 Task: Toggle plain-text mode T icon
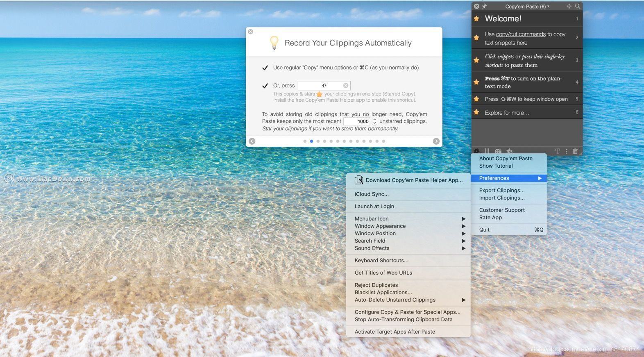click(x=557, y=151)
